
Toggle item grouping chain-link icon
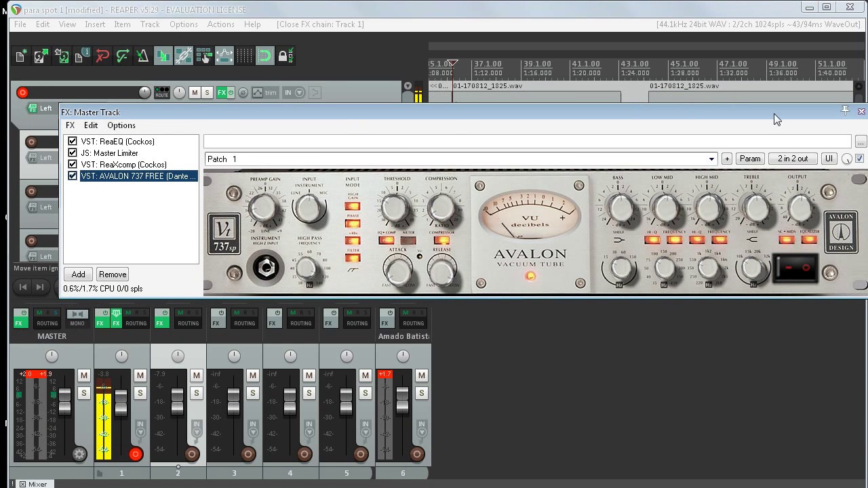183,56
